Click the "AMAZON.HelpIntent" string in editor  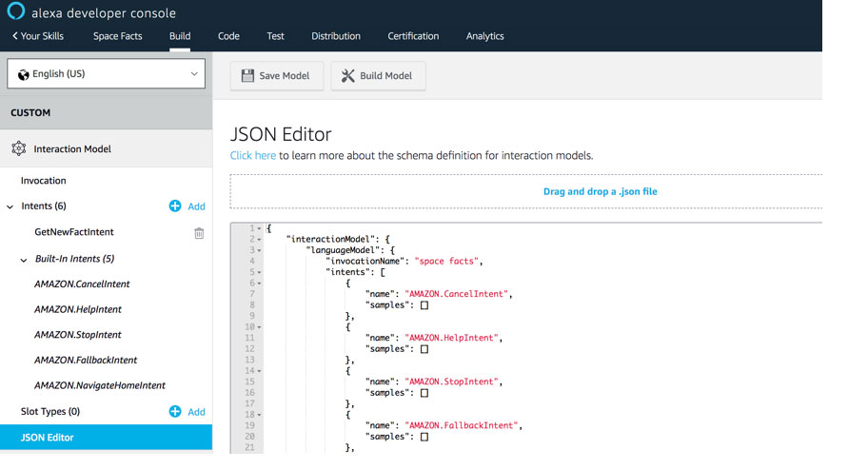[x=452, y=338]
